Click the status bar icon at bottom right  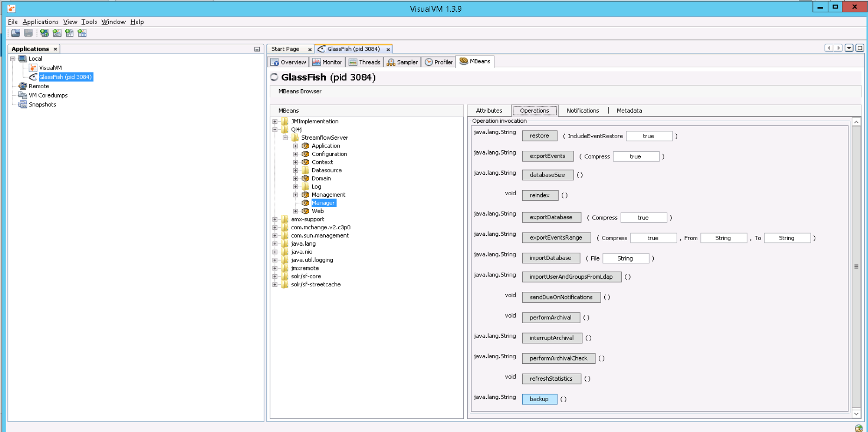(859, 428)
